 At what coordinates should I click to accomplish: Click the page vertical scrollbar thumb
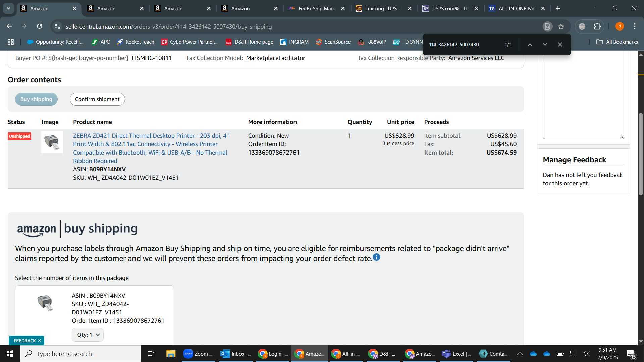pos(641,154)
